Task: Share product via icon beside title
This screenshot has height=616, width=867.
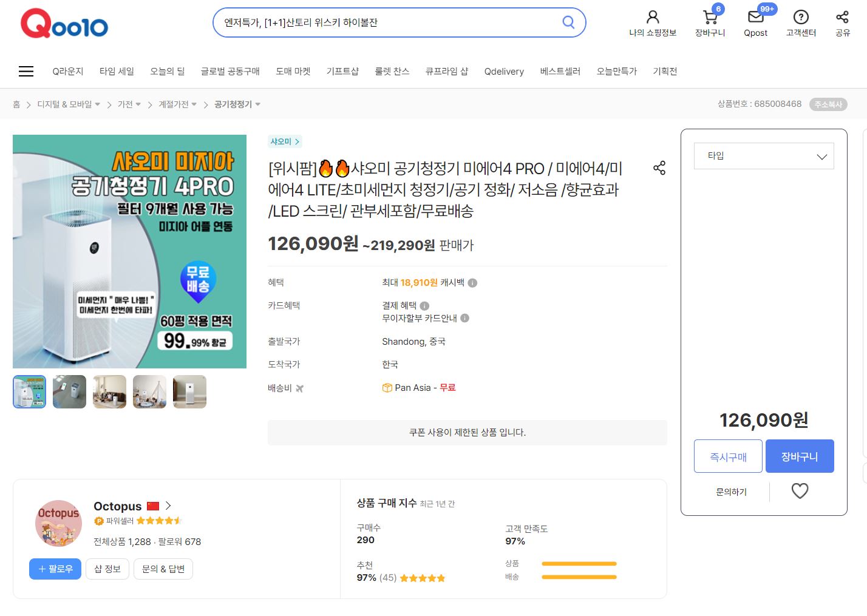Action: click(x=659, y=168)
